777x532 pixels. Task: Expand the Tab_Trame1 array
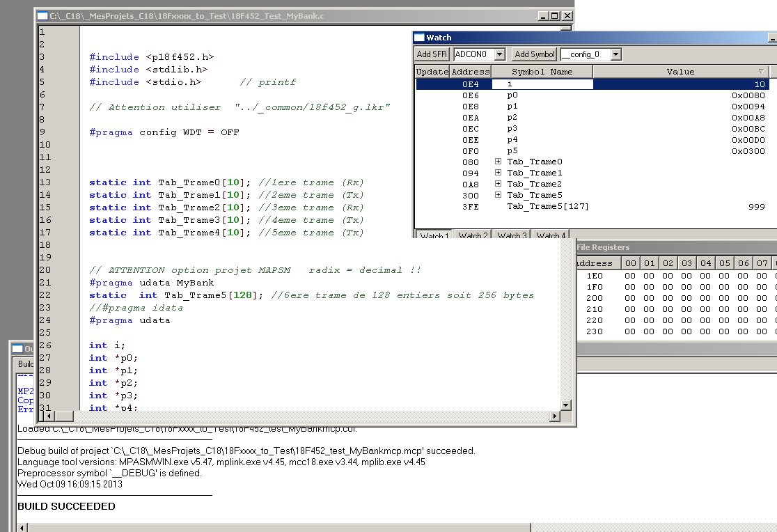(x=499, y=173)
